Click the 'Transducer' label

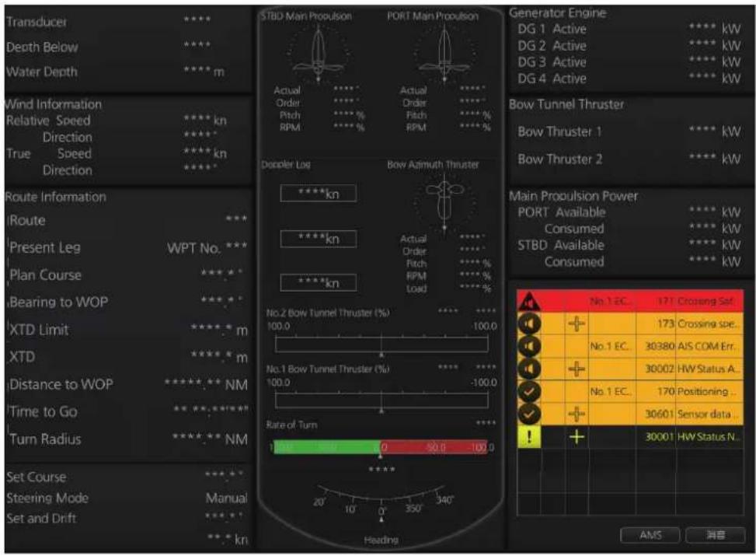(x=37, y=22)
